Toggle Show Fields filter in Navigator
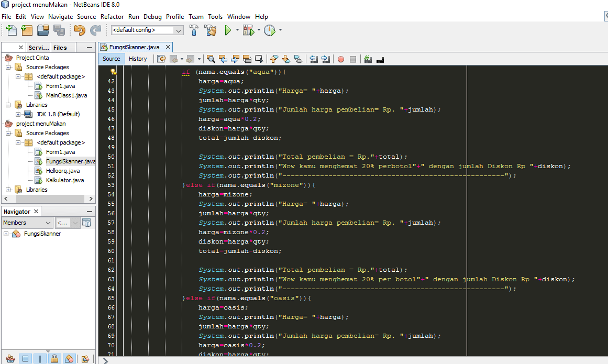The height and width of the screenshot is (364, 608). point(25,359)
